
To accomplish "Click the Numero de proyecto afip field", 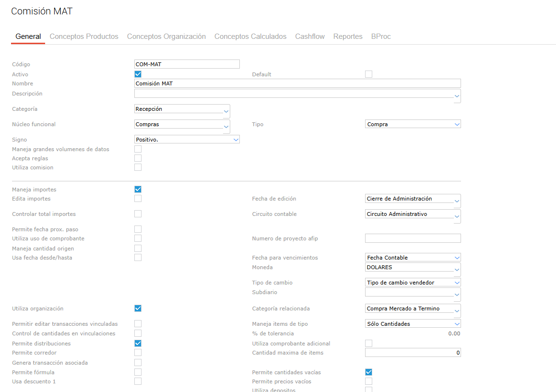I will click(x=413, y=238).
